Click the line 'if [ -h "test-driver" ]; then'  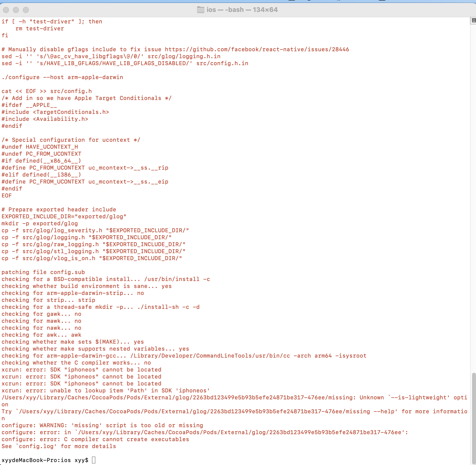coord(52,21)
